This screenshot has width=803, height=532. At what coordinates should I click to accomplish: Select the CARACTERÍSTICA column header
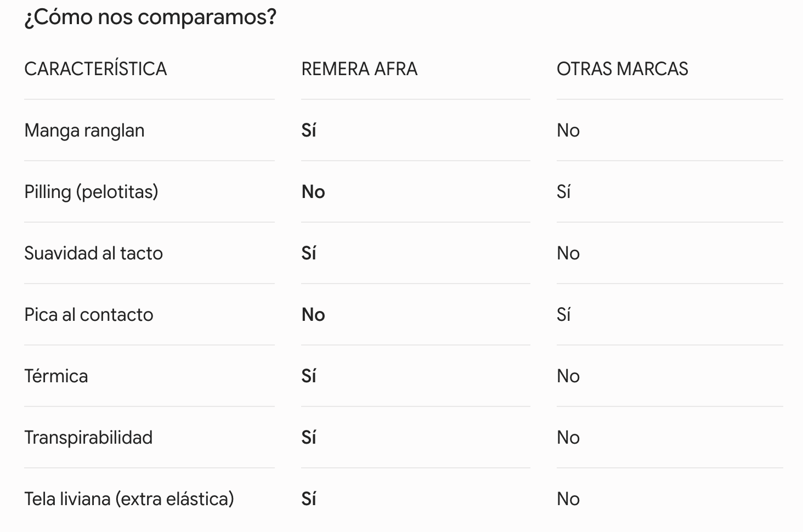click(95, 69)
